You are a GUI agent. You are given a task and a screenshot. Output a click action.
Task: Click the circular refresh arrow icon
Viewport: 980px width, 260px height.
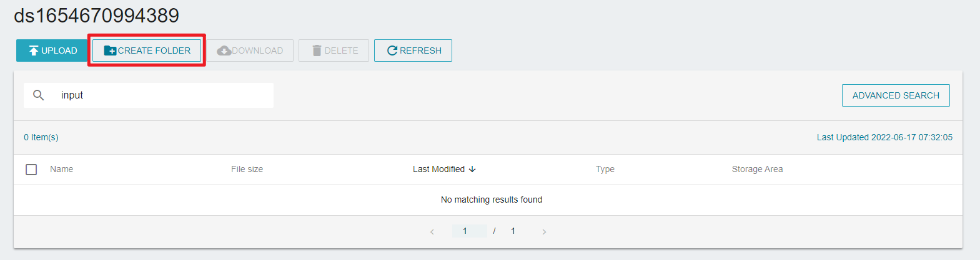[392, 51]
